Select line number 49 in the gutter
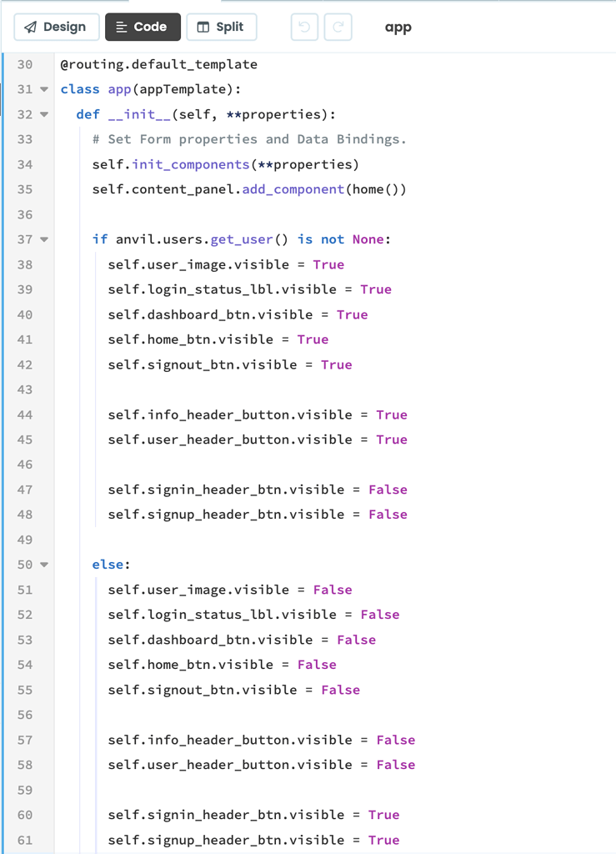 25,540
